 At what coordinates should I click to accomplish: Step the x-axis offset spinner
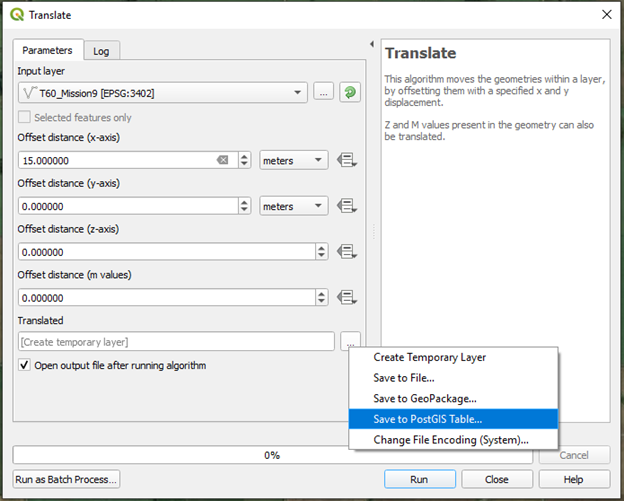click(244, 160)
